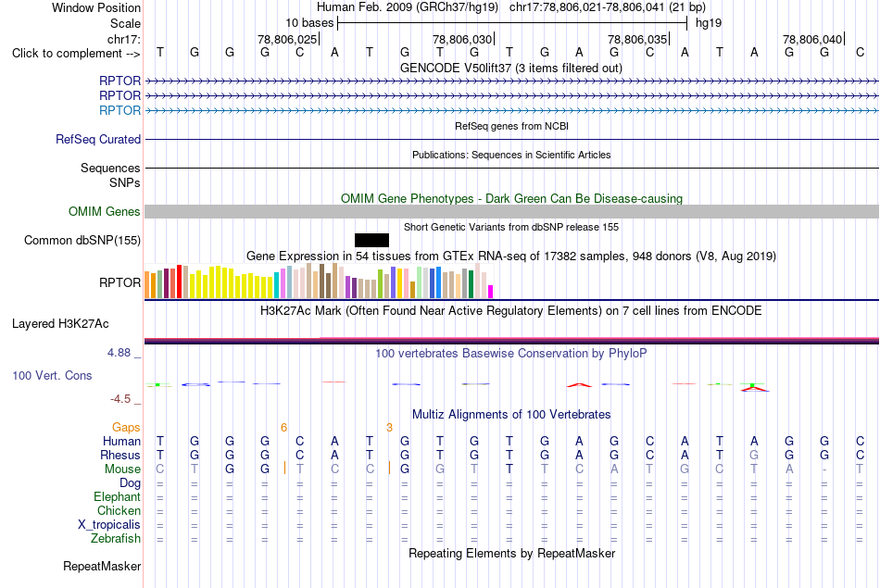Click the RepeatMasker track label
Image resolution: width=880 pixels, height=588 pixels.
[x=102, y=566]
